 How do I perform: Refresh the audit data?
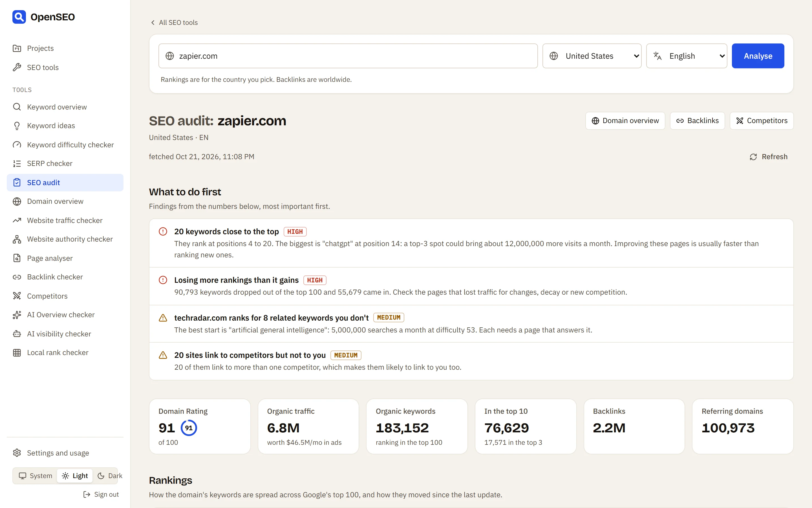pos(769,157)
